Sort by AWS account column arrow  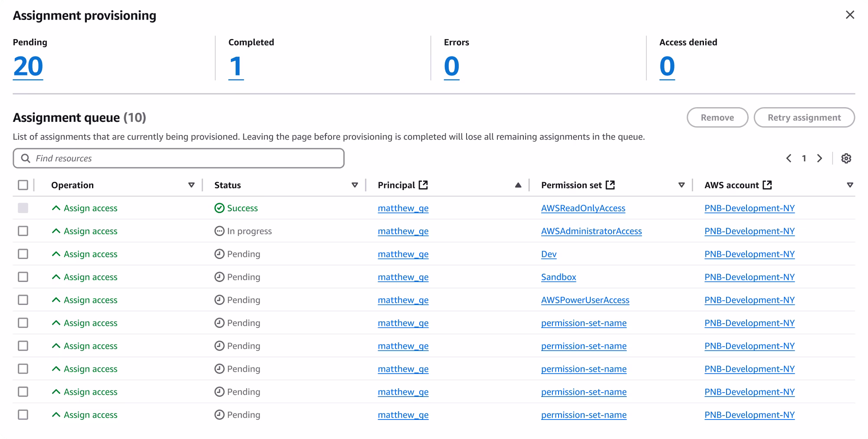(850, 185)
